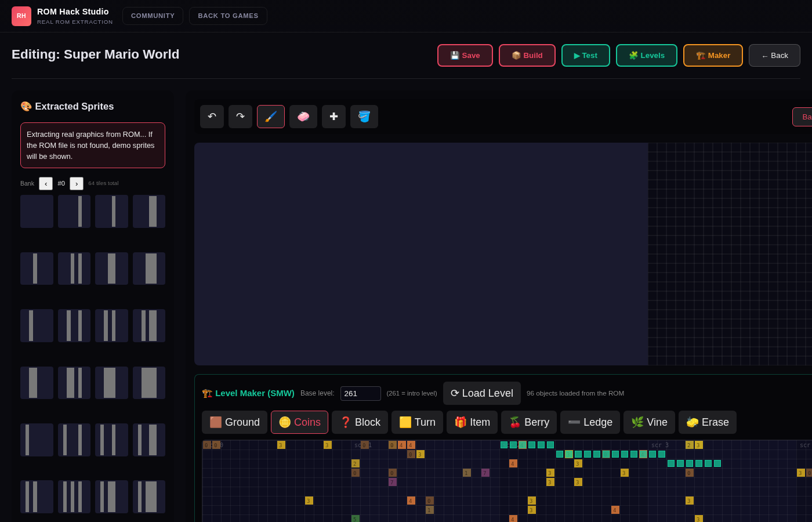This screenshot has height=522, width=812.
Task: Select the blank first sprite tile in the top row
Action: [x=37, y=211]
